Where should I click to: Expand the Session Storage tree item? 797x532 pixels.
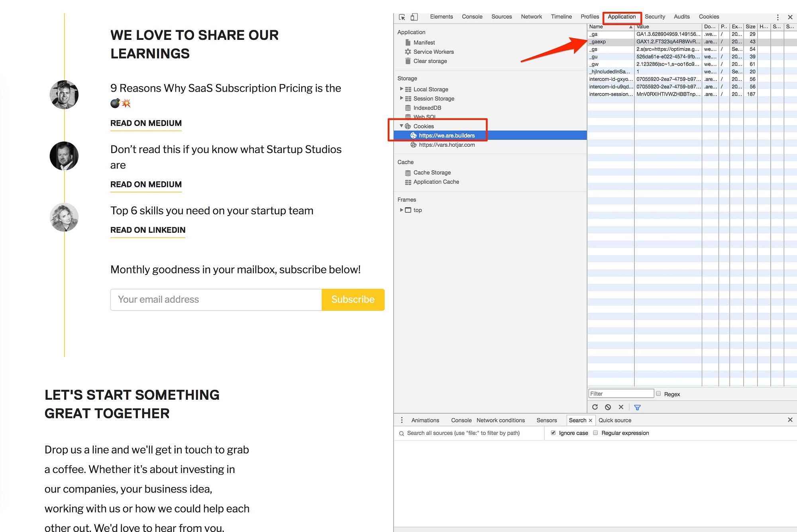tap(401, 98)
